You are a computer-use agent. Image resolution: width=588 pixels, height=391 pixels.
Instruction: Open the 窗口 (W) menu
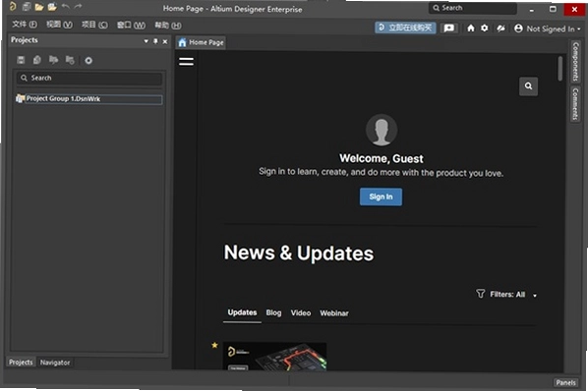tap(131, 26)
